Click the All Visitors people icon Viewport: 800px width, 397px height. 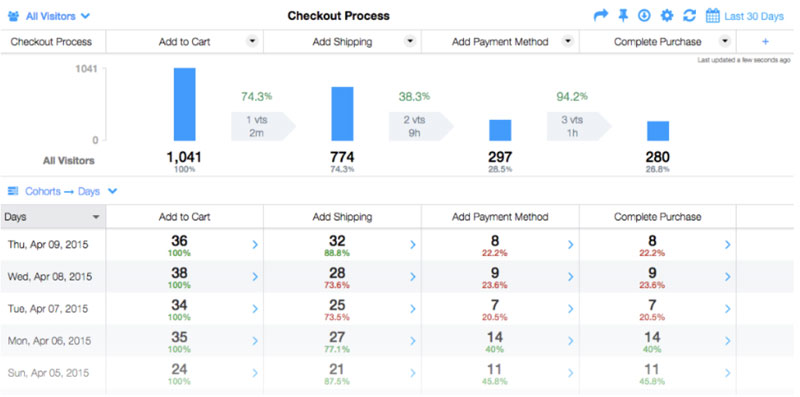13,16
